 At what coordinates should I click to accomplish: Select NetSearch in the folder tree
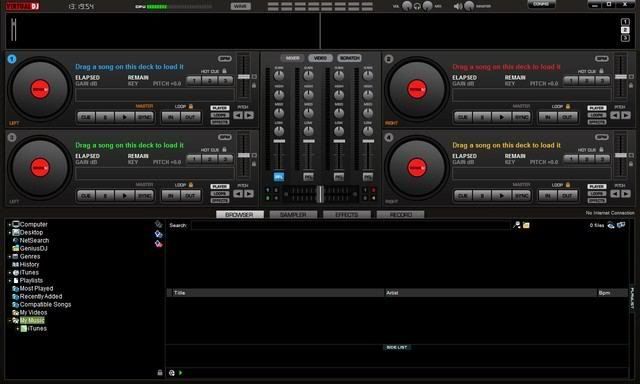[x=34, y=241]
